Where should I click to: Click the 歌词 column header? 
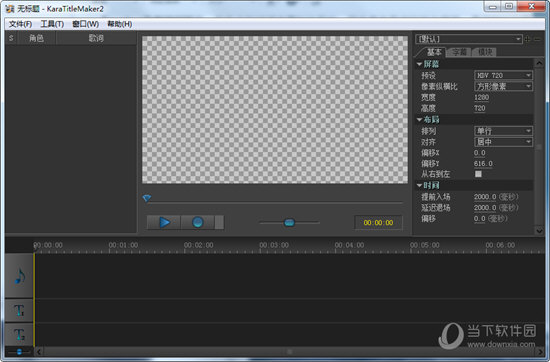tap(96, 38)
